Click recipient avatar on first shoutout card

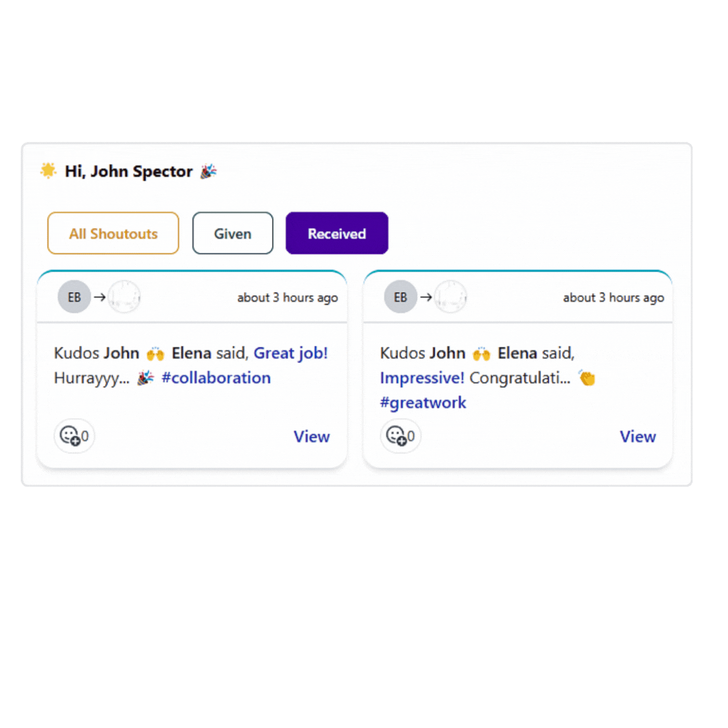(124, 297)
